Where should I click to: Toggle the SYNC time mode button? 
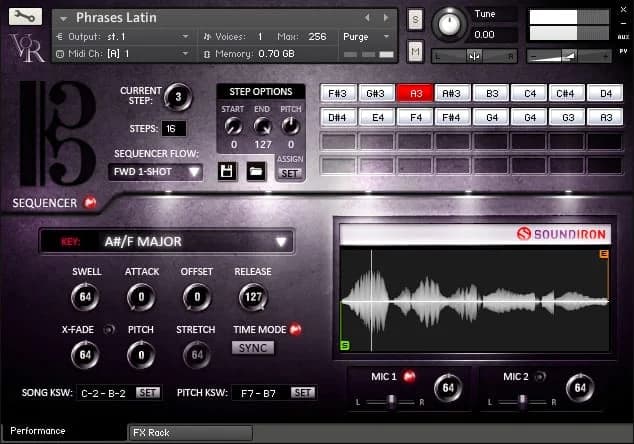tap(253, 348)
